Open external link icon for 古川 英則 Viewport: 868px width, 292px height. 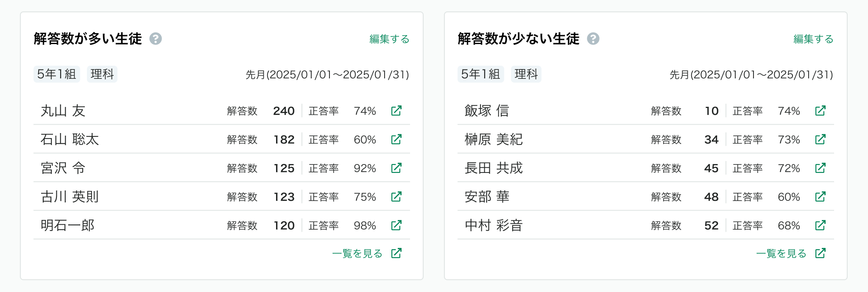[396, 197]
